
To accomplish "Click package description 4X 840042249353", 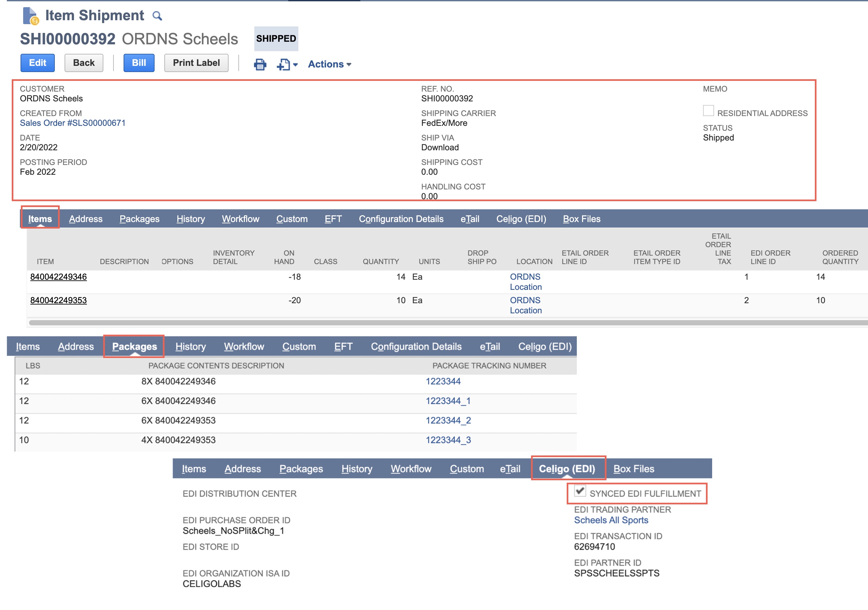I will pos(178,440).
